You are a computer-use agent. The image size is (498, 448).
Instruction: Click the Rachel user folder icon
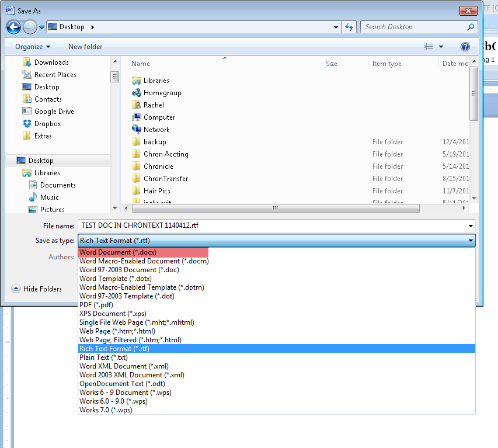coord(137,105)
